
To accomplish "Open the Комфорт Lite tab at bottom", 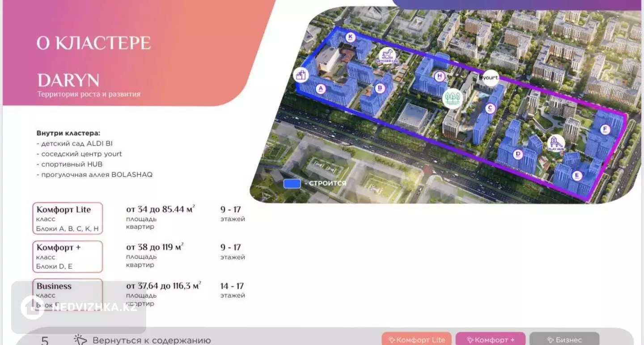I will (416, 340).
